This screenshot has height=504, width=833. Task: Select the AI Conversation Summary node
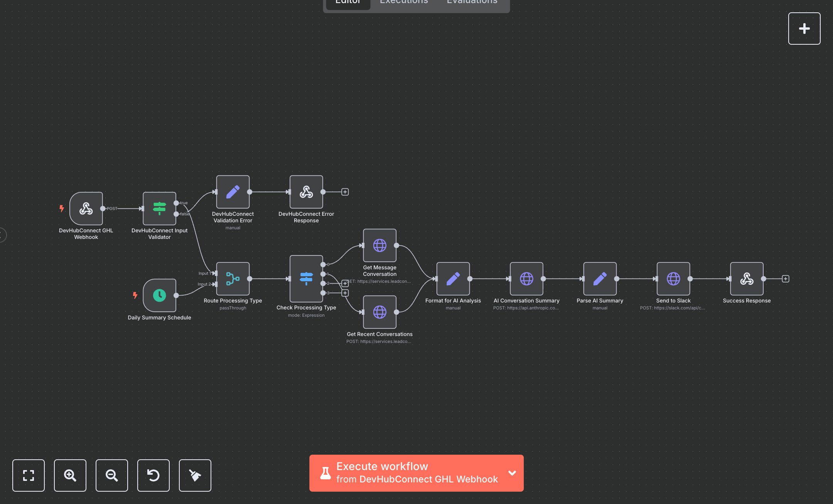click(x=527, y=279)
